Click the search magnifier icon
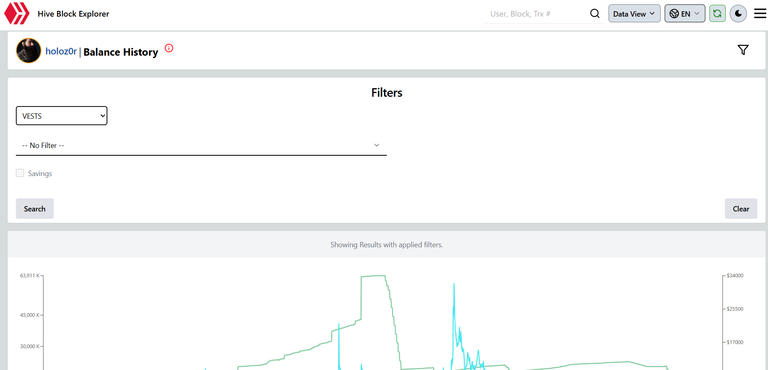Screen dimensions: 768x370 coord(595,14)
